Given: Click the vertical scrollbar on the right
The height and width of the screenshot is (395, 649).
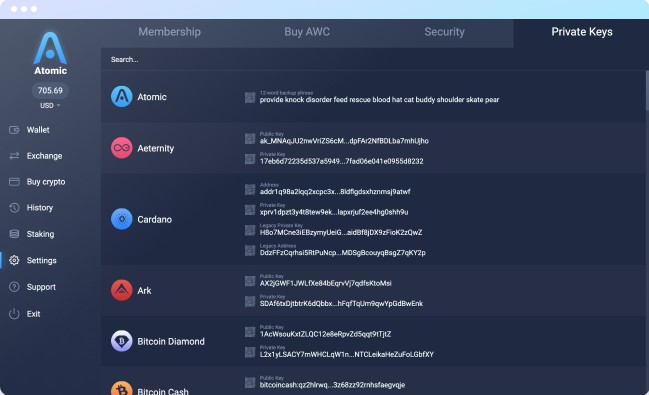Looking at the screenshot, I should pyautogui.click(x=647, y=91).
